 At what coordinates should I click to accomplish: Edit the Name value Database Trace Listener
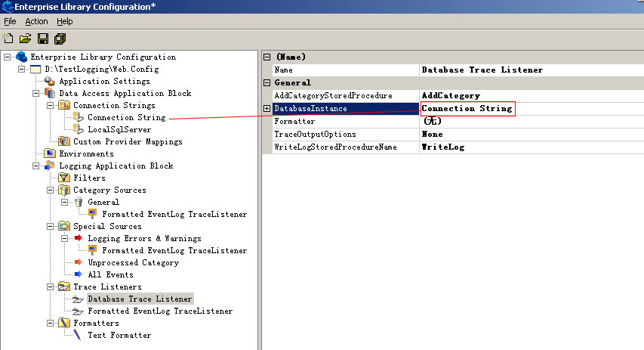tap(532, 70)
